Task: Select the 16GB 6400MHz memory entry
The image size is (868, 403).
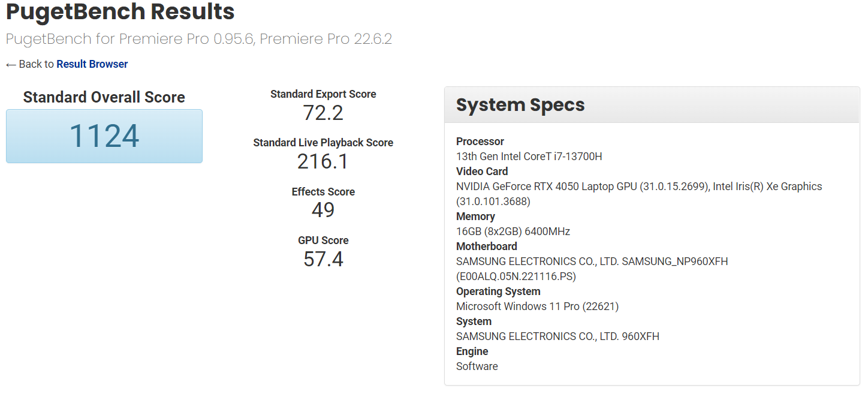Action: (513, 231)
